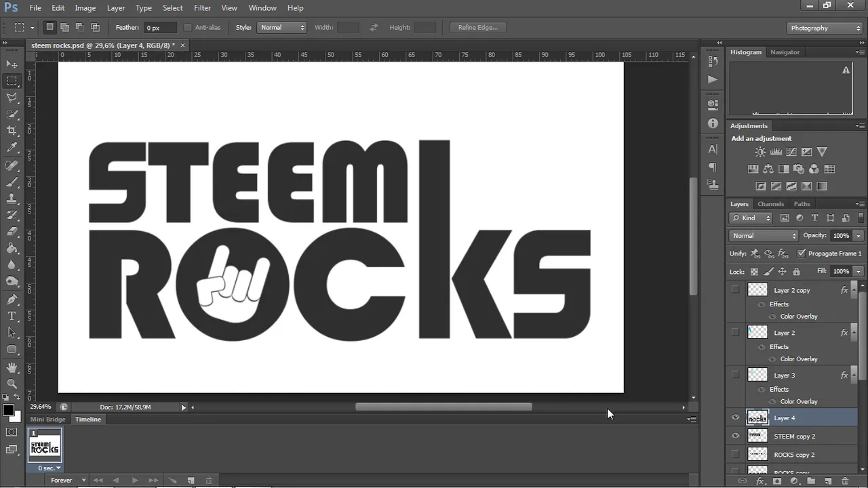Hide Layer 4 with its eye icon
The width and height of the screenshot is (868, 488).
click(735, 418)
